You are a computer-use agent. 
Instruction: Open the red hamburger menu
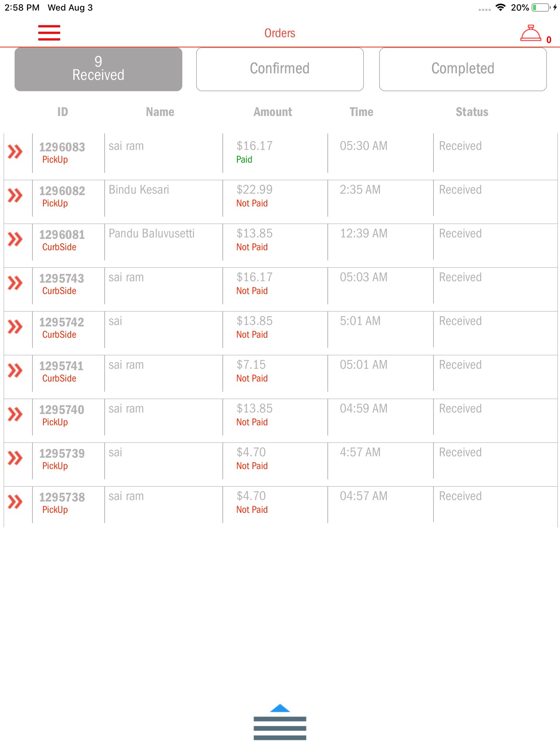(49, 33)
